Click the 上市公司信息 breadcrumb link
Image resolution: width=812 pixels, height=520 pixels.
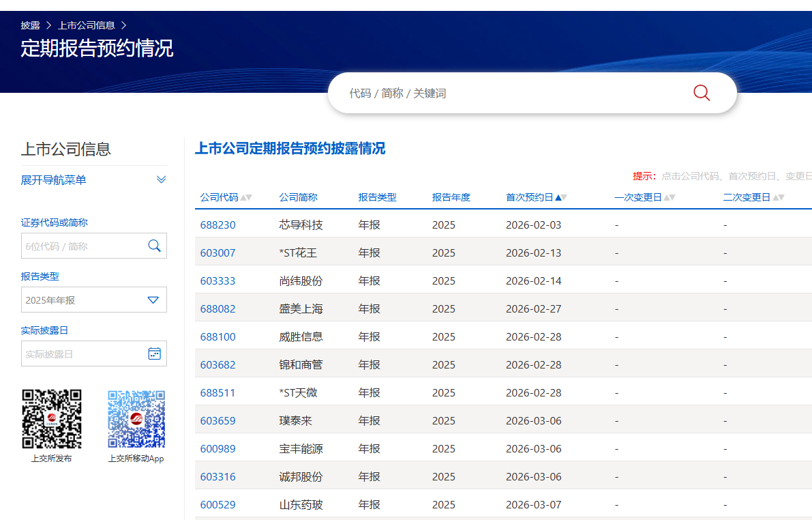pyautogui.click(x=87, y=25)
